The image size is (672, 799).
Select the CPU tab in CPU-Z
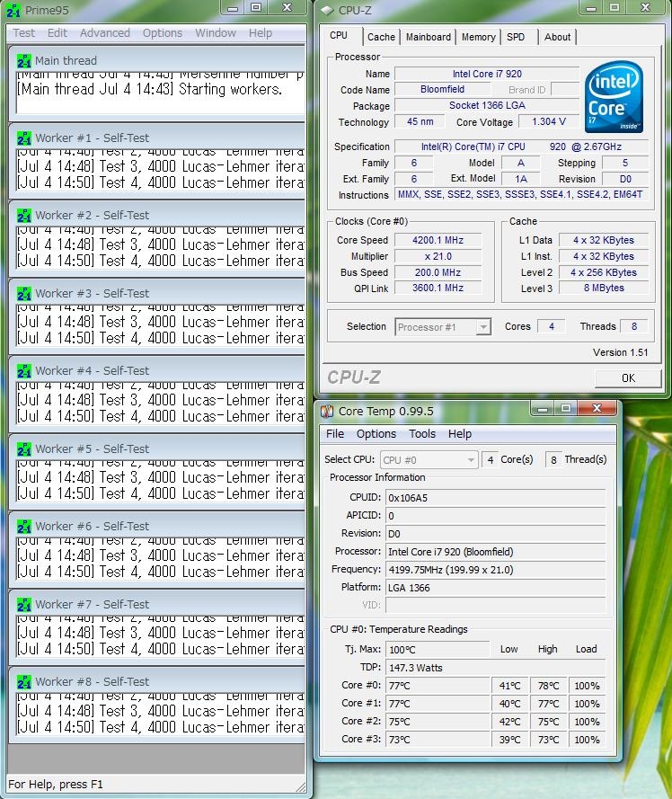342,36
